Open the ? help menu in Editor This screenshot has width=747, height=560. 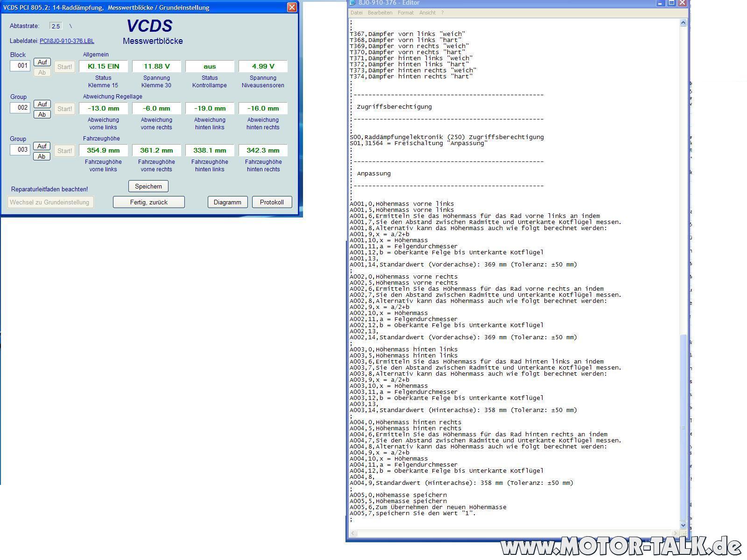[x=442, y=13]
